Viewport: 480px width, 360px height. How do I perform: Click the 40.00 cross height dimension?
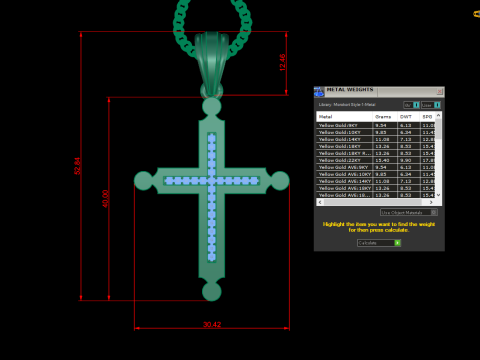pyautogui.click(x=105, y=199)
